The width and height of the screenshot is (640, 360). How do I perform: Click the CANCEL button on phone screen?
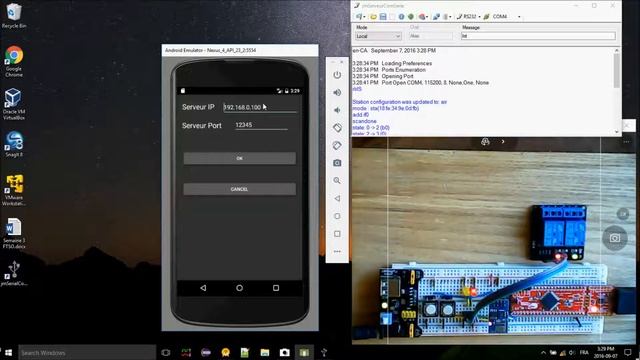click(240, 189)
